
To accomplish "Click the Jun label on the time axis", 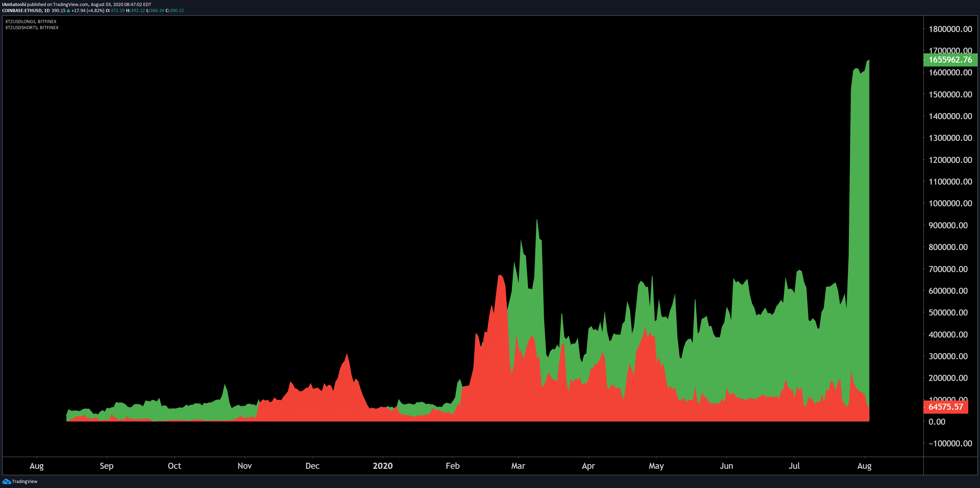I will point(726,466).
